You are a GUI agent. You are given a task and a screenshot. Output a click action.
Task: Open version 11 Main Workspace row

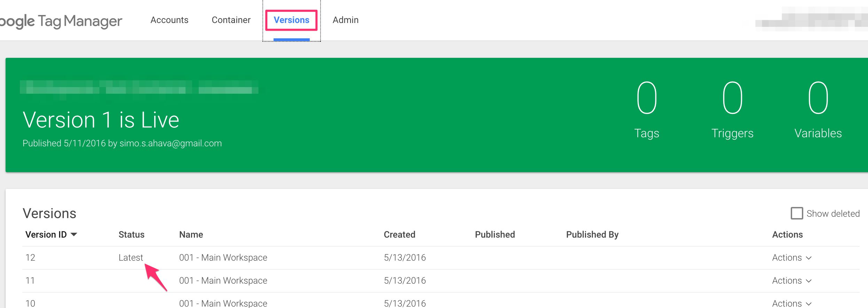pos(441,281)
